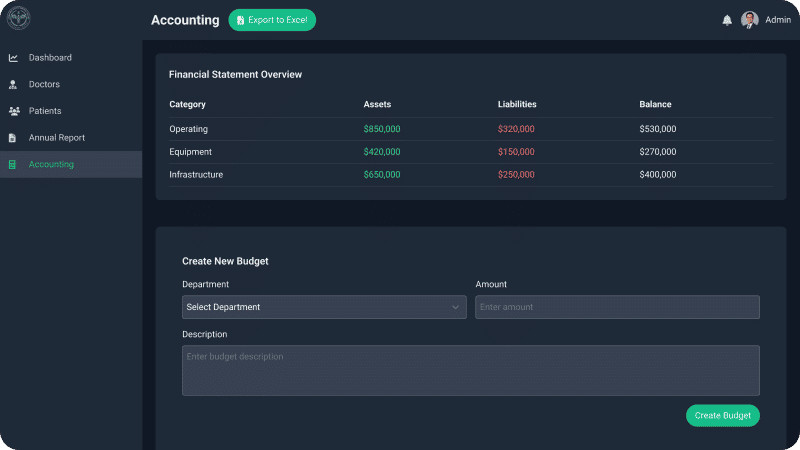This screenshot has width=800, height=450.
Task: Click the Doctors person icon
Action: (x=13, y=84)
